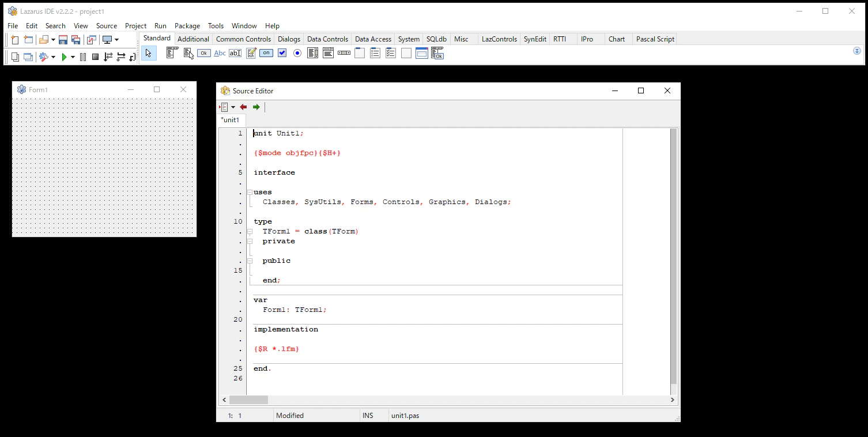
Task: Collapse the TForm1 class fold
Action: pyautogui.click(x=250, y=231)
